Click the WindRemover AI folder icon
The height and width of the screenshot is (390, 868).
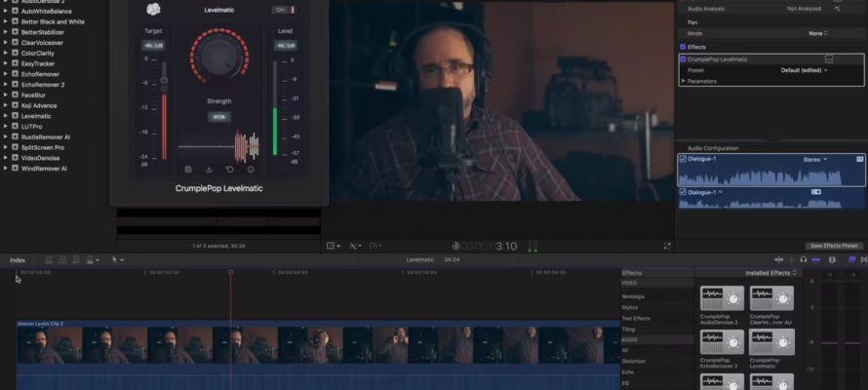click(x=15, y=169)
